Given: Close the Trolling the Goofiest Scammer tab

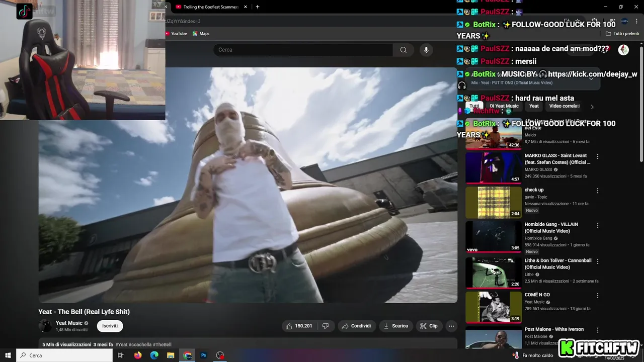Looking at the screenshot, I should (246, 7).
